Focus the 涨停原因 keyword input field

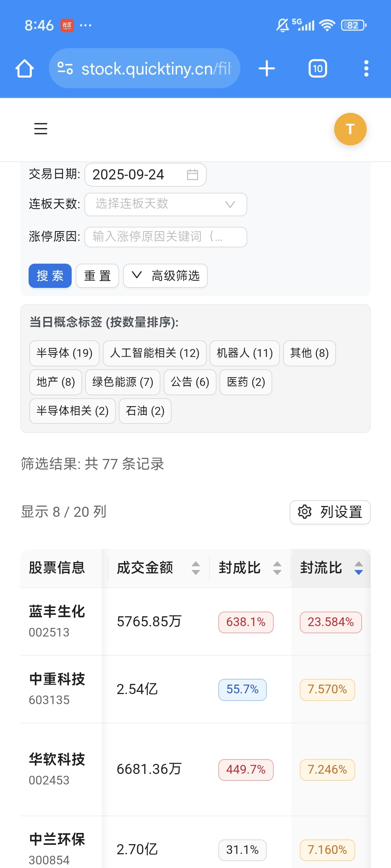[x=166, y=237]
